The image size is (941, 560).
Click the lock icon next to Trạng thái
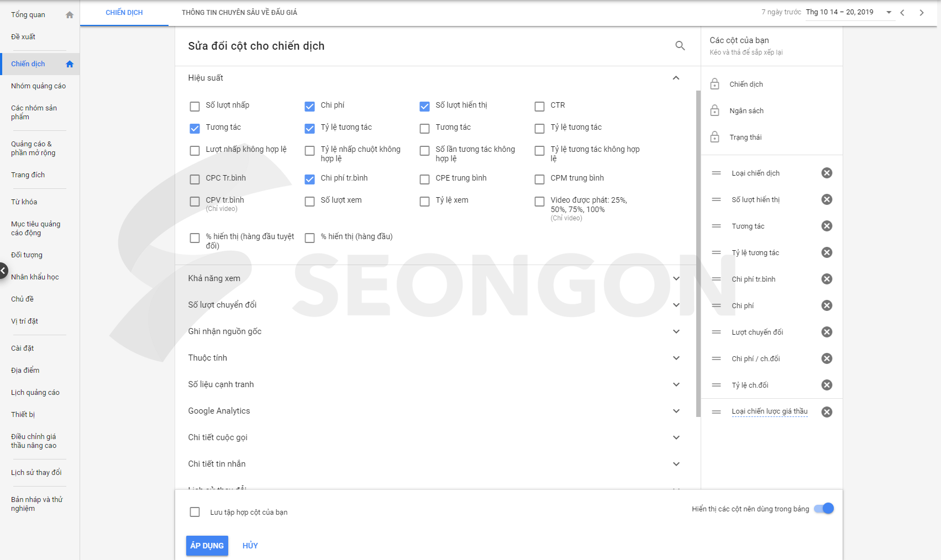pyautogui.click(x=714, y=137)
